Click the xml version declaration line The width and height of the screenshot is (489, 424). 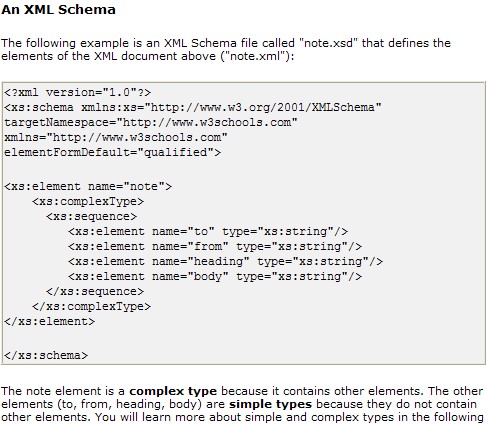click(78, 92)
